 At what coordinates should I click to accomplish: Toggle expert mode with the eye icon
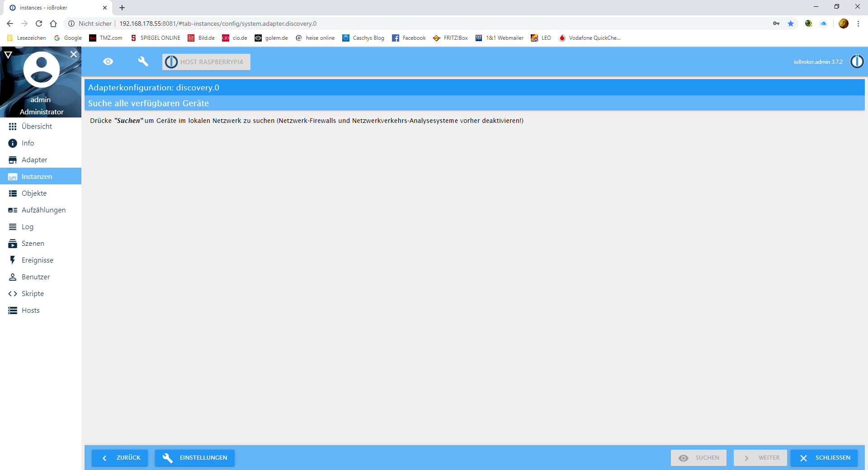click(108, 61)
